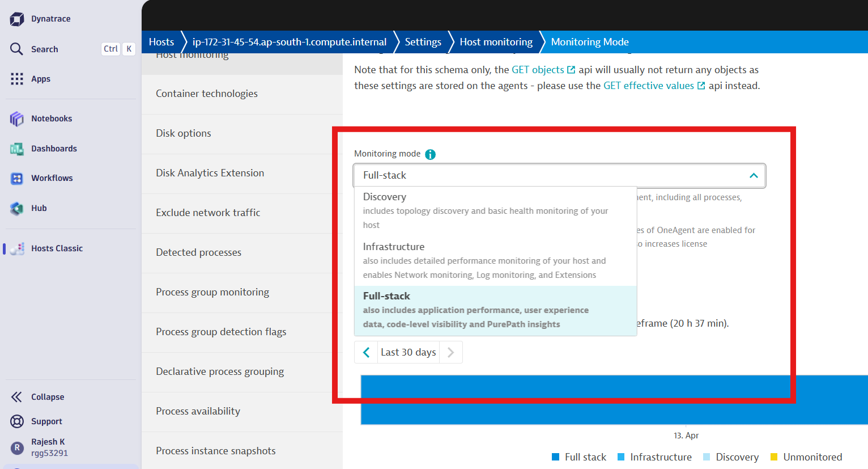Select Infrastructure monitoring mode option
This screenshot has height=469, width=868.
(496, 261)
